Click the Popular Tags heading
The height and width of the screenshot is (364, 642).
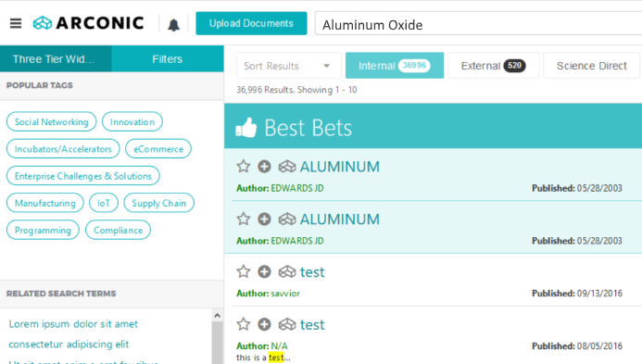[39, 85]
